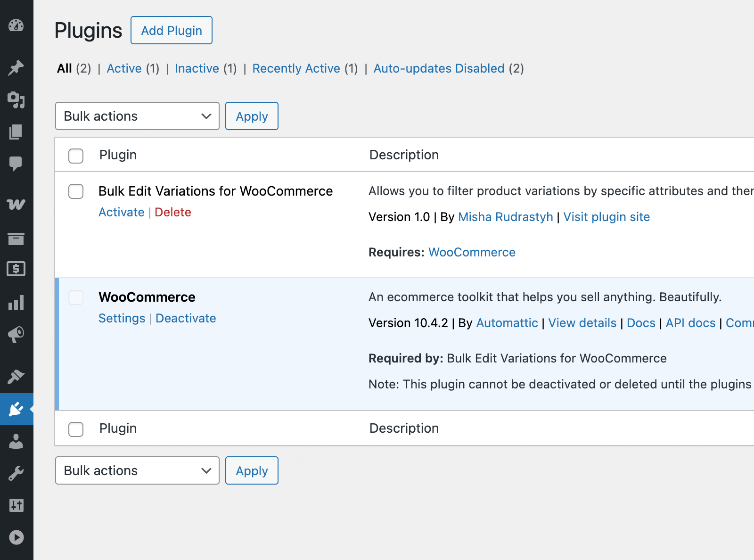Delete Bulk Edit Variations plugin

pyautogui.click(x=173, y=212)
